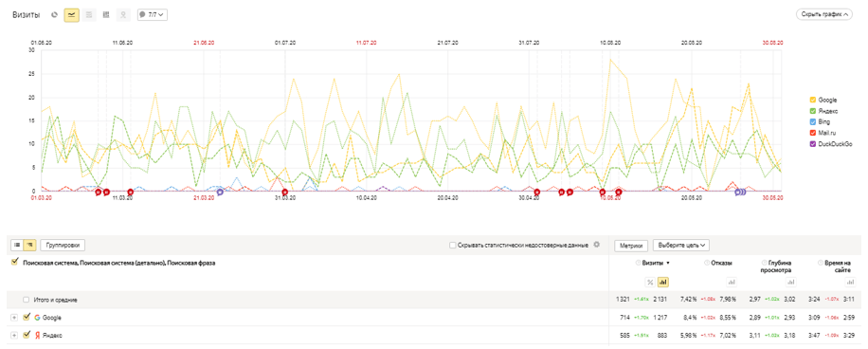Enable bar chart for Глубина просмотра column
Screen dimensions: 868x349
click(x=791, y=282)
